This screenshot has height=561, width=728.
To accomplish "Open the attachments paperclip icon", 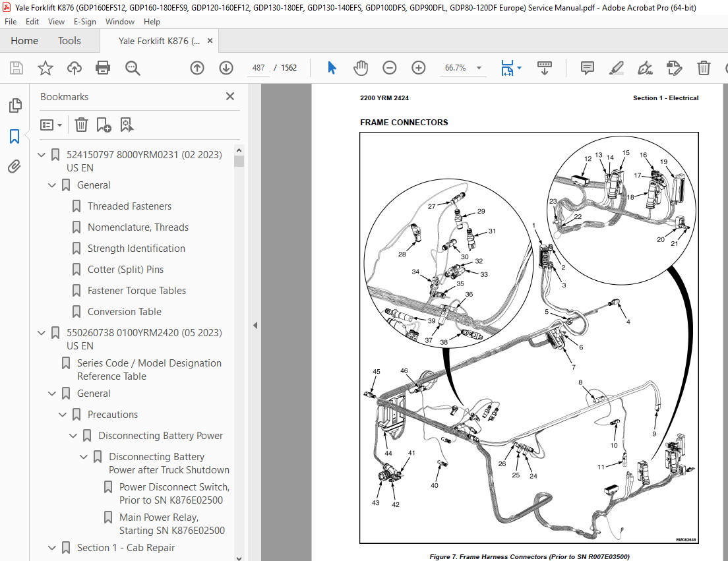I will point(15,166).
